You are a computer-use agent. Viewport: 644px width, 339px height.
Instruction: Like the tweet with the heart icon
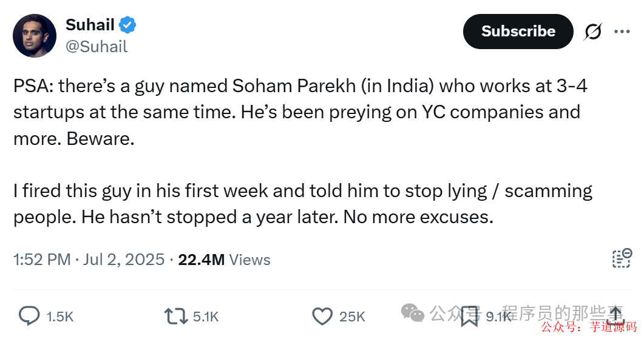(322, 315)
